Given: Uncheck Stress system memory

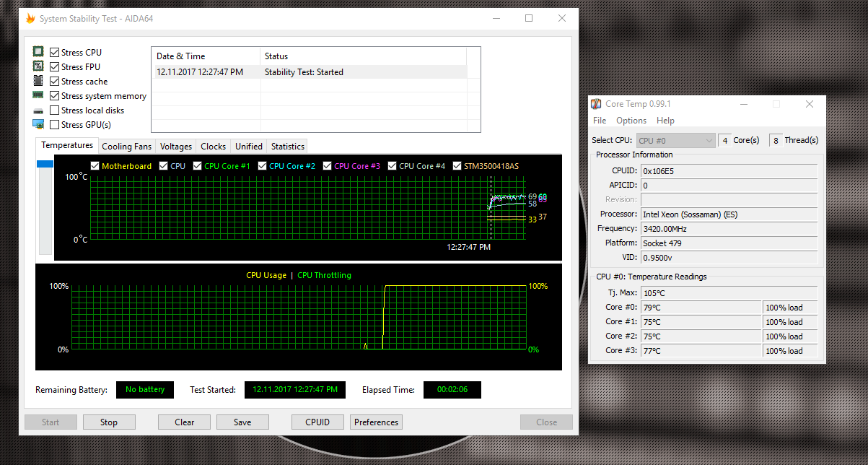Looking at the screenshot, I should tap(55, 95).
